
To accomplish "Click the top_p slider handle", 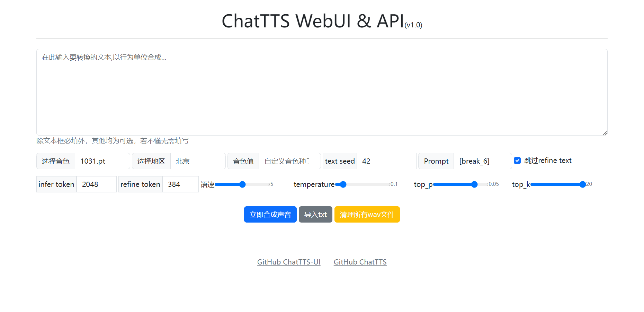I will pyautogui.click(x=474, y=184).
